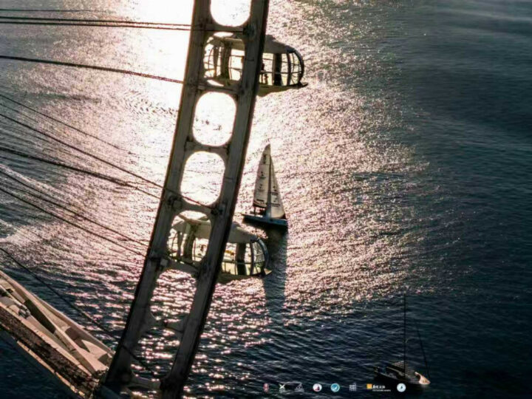Viewport: 532px width, 399px height.
Task: Click the dark hull of the central sailboat
Action: [265, 220]
